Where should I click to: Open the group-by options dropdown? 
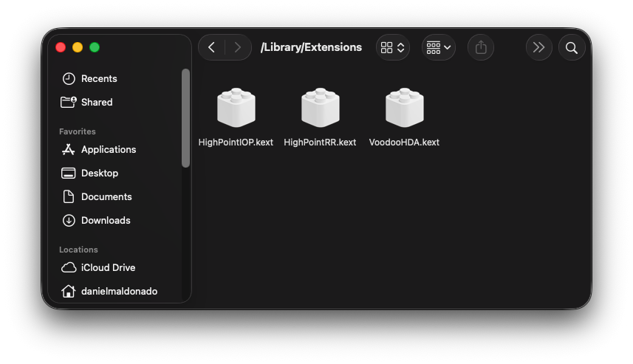pos(439,47)
